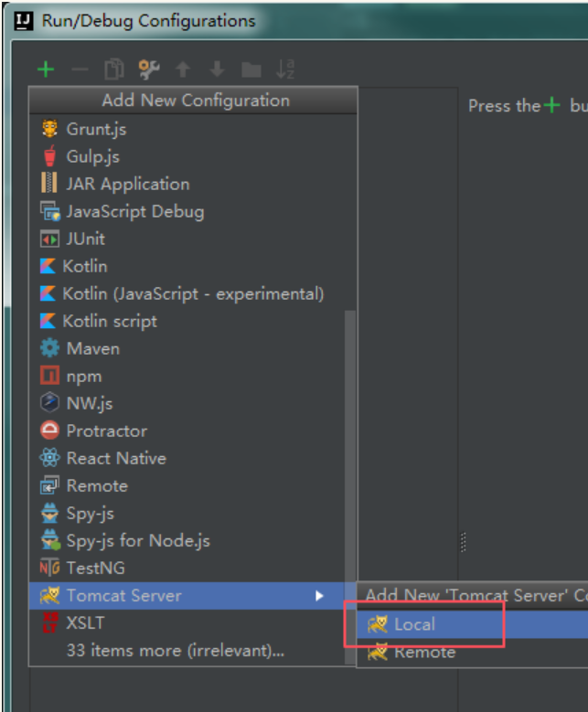Expand the Tomcat Server submenu arrow

[319, 595]
